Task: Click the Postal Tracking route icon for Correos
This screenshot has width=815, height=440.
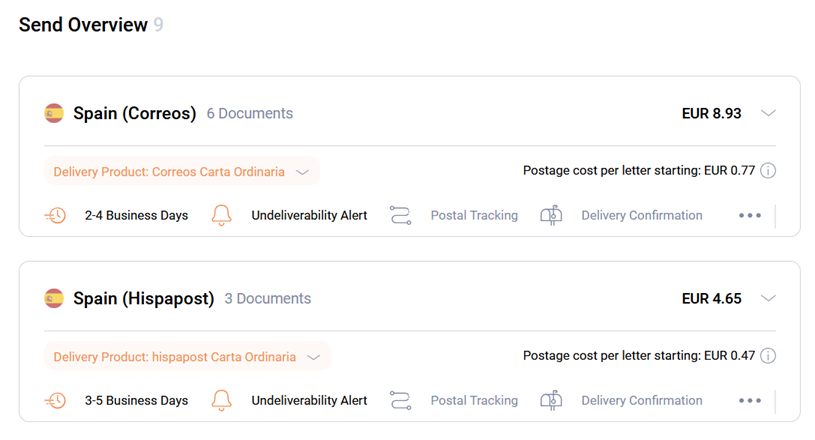Action: [x=401, y=215]
